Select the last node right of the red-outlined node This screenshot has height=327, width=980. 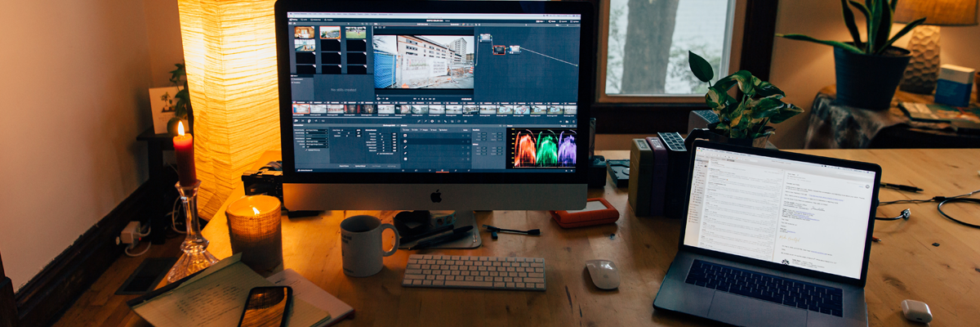pos(514,49)
